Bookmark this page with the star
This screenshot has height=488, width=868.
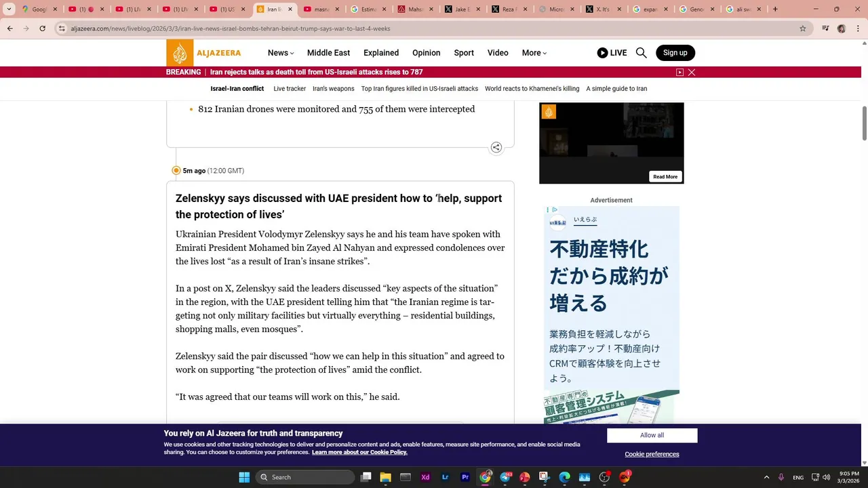click(803, 28)
